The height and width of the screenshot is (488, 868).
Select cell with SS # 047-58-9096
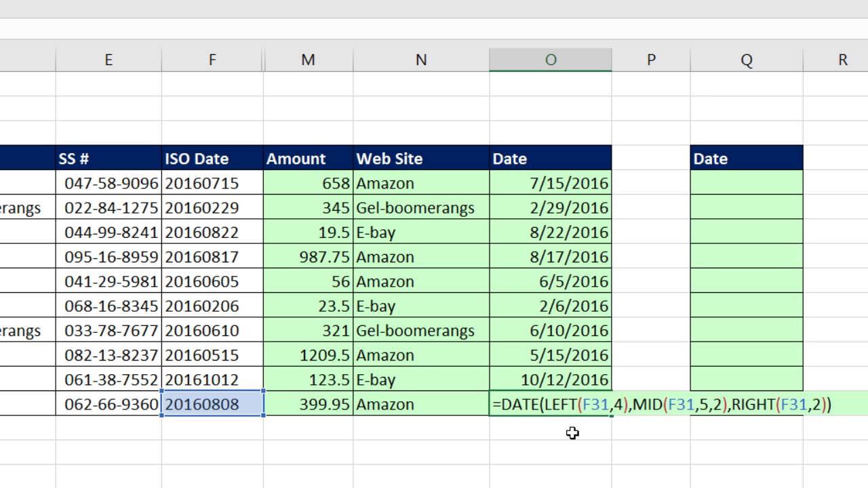tap(108, 183)
